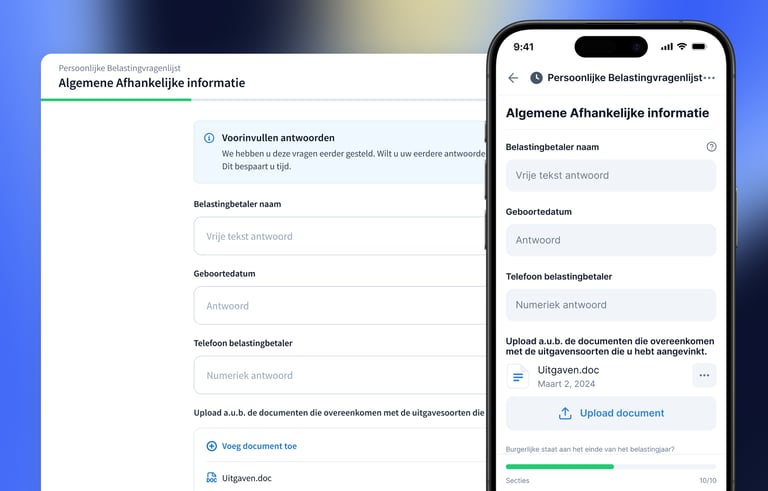Click the Persoonlijke Belastingvragenlijst breadcrumb on desktop
The height and width of the screenshot is (491, 768).
(x=120, y=68)
